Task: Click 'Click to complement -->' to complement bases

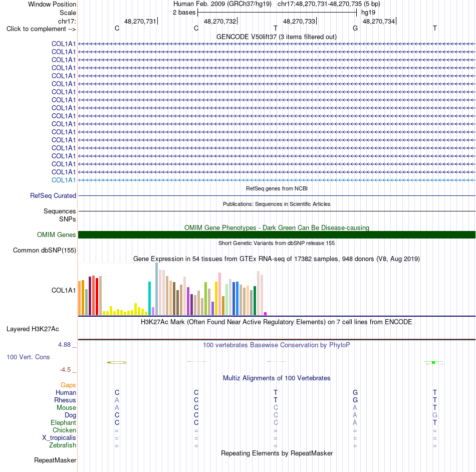Action: (41, 29)
